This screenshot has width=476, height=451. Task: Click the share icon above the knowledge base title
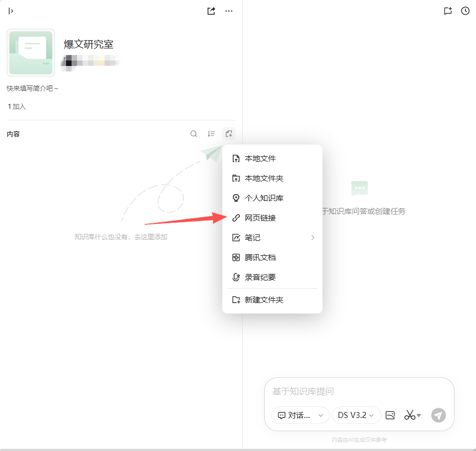pos(211,11)
